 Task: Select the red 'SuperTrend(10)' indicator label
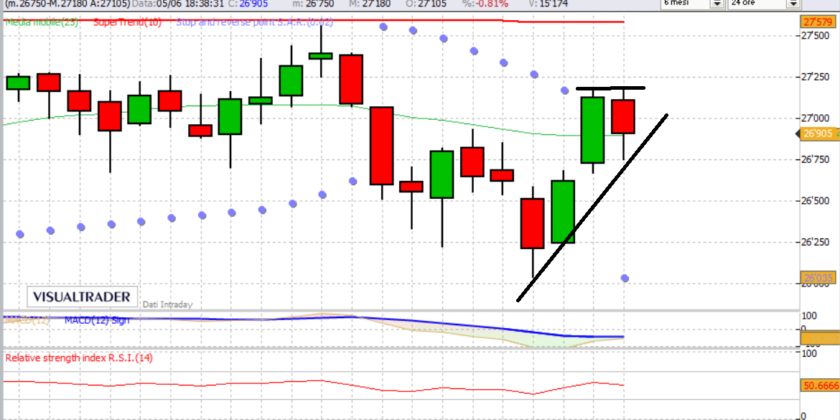[121, 22]
